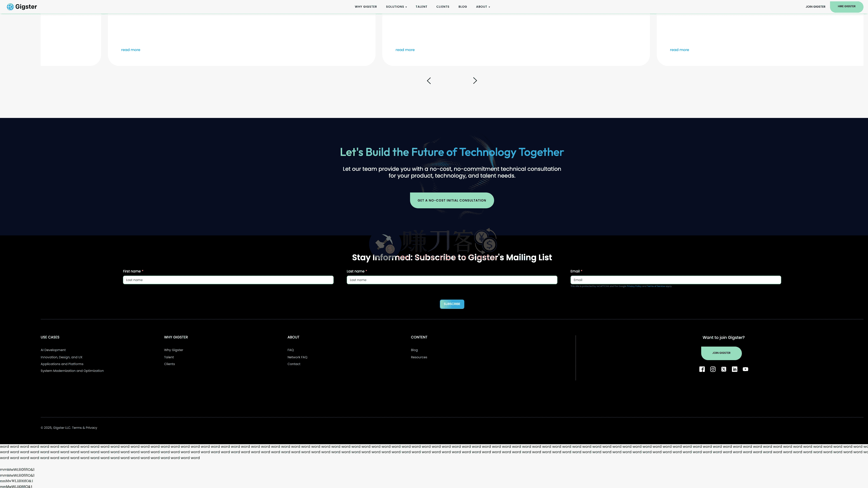Focus the Email input field

[676, 280]
